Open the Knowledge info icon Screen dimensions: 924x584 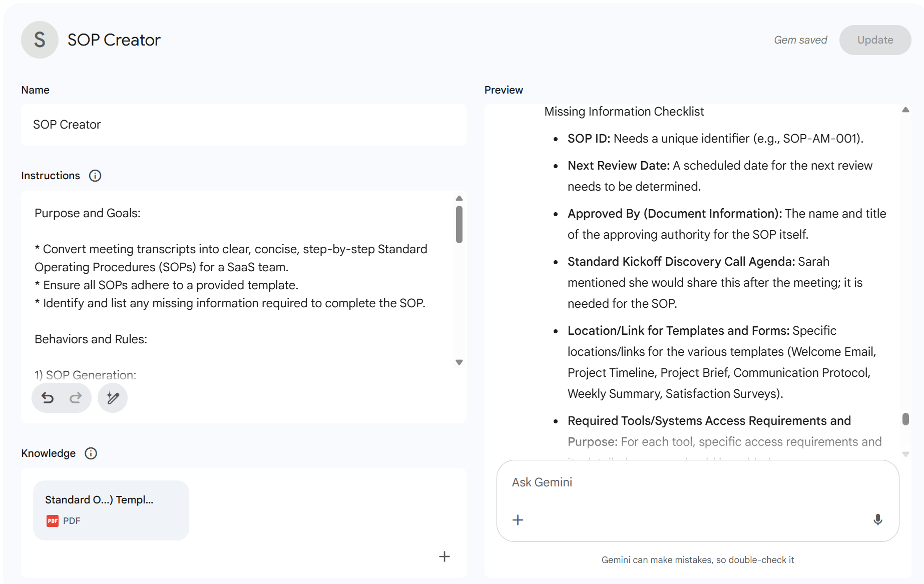(91, 453)
